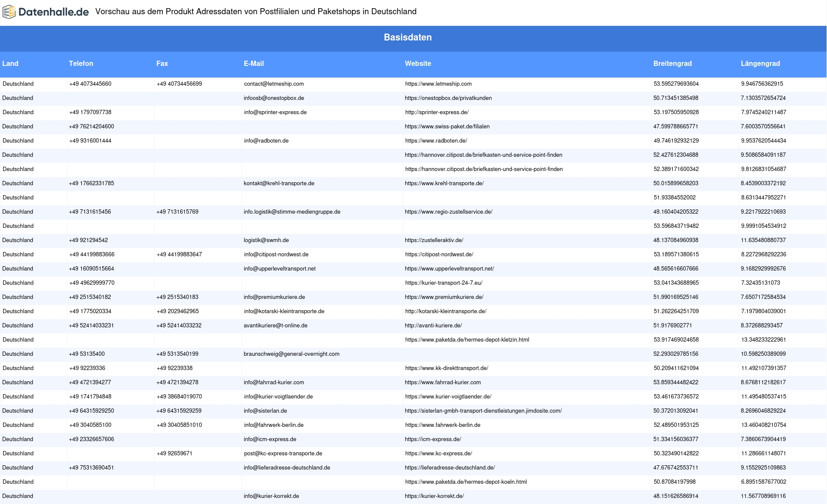The width and height of the screenshot is (827, 504).
Task: Click email braunschweig@general-overnight.com
Action: tap(292, 354)
